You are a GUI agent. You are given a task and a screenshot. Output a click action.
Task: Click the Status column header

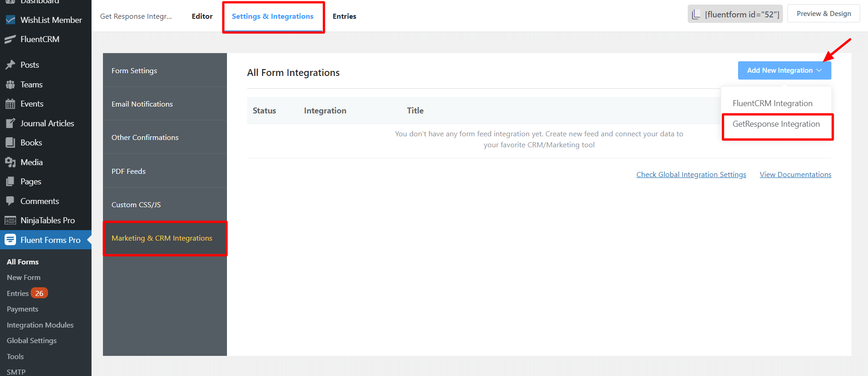[x=264, y=110]
